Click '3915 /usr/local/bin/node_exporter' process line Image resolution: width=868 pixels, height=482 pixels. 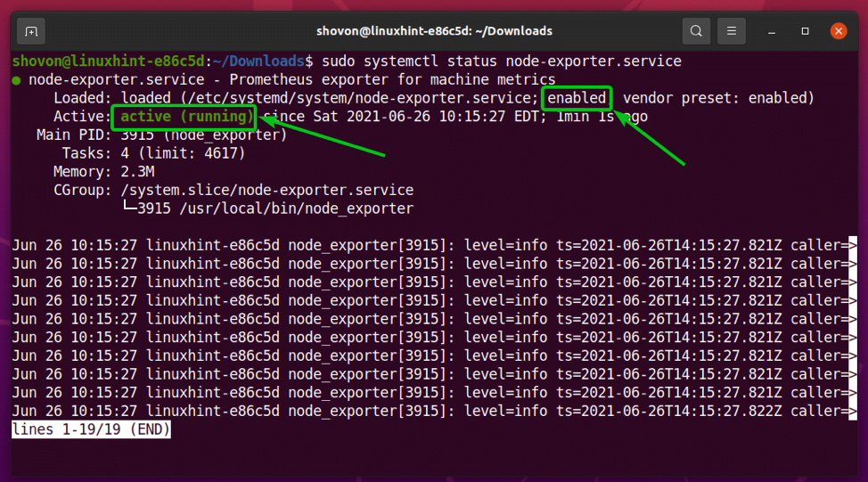coord(275,208)
